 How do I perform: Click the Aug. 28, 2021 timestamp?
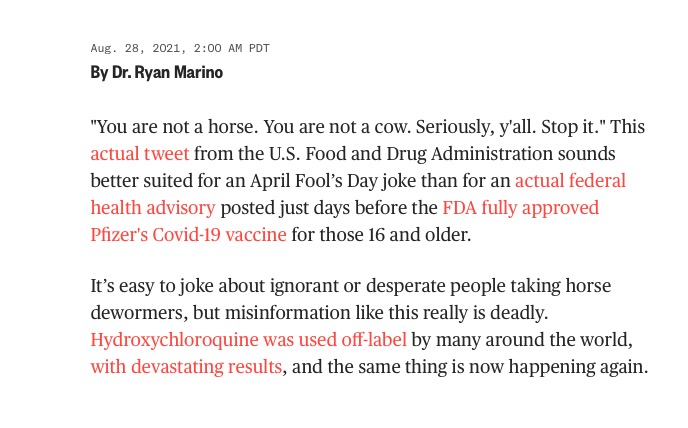pos(180,48)
